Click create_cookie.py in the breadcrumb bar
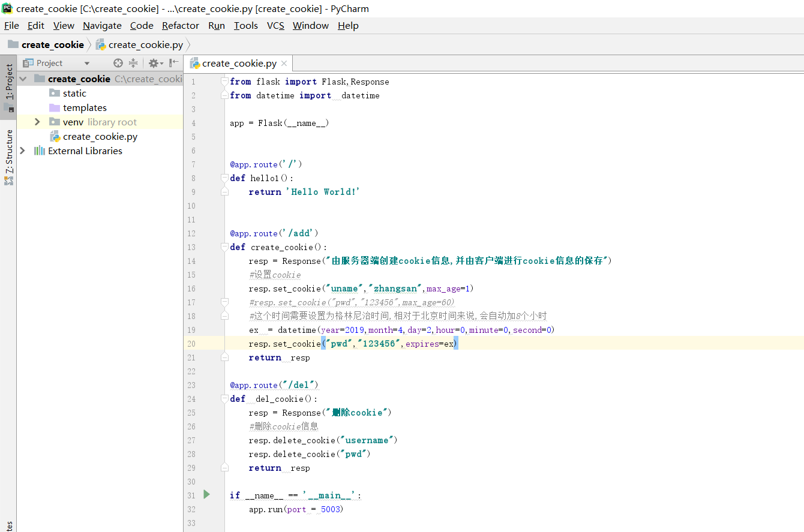The height and width of the screenshot is (532, 804). point(145,44)
